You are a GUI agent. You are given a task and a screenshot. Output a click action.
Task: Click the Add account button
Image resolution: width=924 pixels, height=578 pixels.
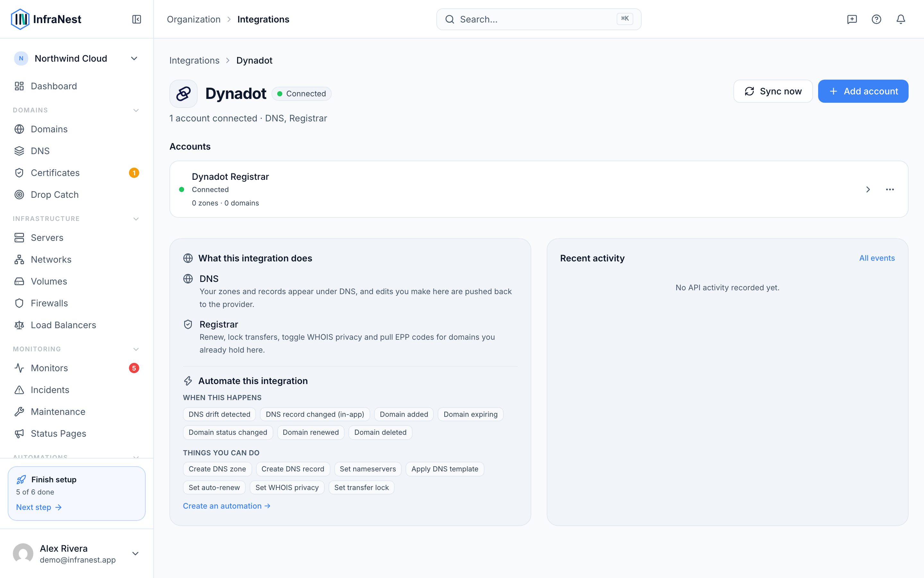[x=863, y=92]
